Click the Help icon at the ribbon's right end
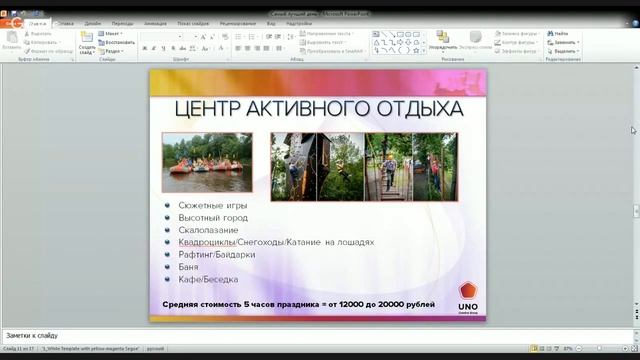 [x=636, y=24]
